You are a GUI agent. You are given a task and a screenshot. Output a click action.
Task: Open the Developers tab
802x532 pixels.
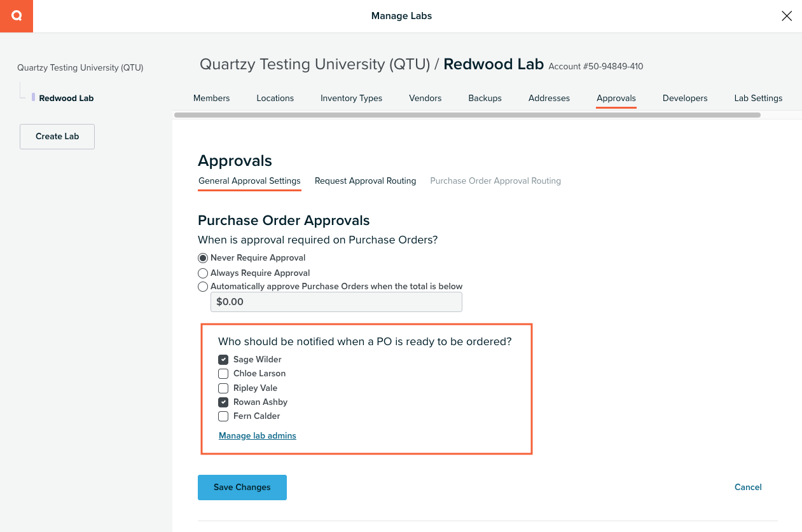click(685, 99)
